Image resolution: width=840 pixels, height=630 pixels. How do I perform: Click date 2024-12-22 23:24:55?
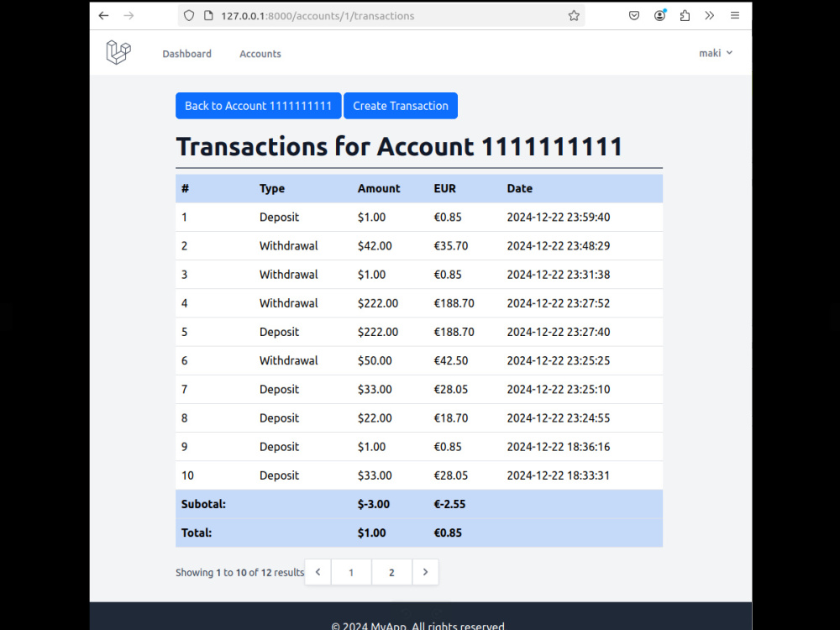tap(559, 417)
